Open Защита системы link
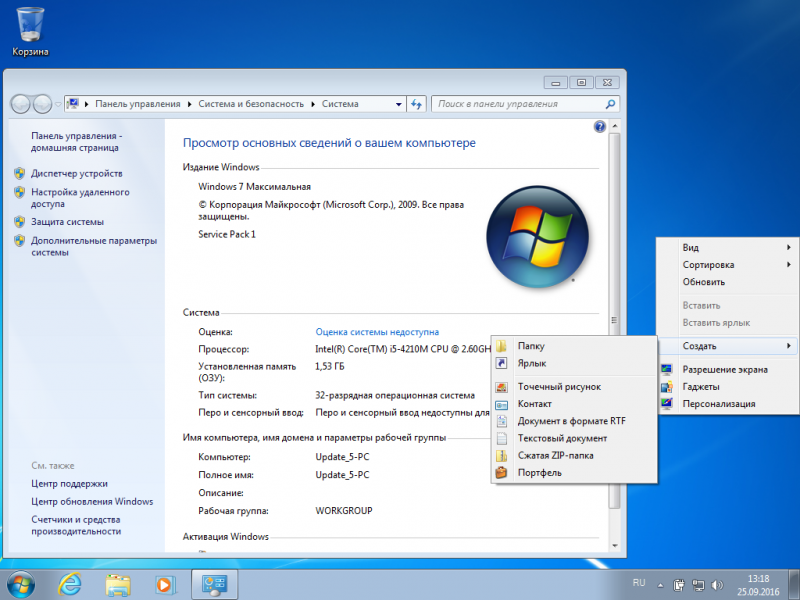Screen dimensions: 800x600 (67, 222)
